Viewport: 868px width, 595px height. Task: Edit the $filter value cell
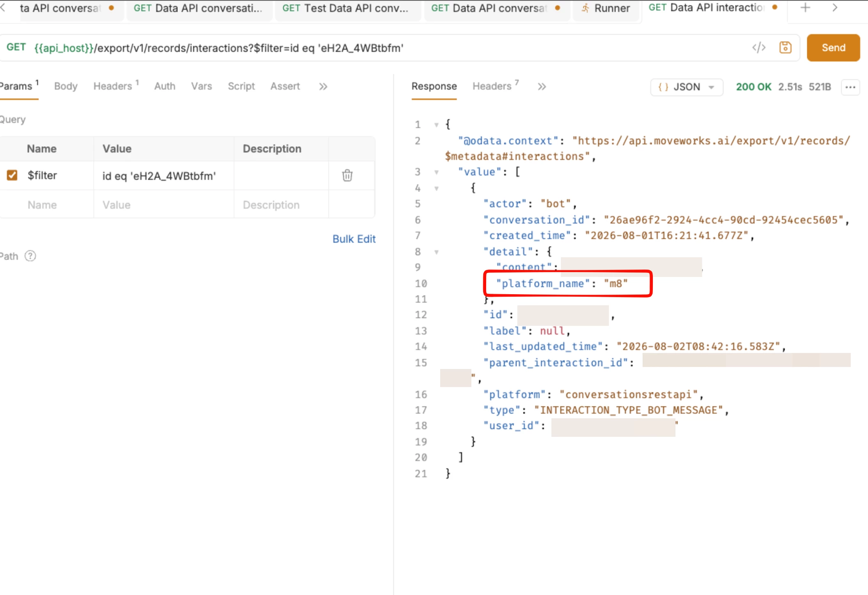click(x=163, y=176)
